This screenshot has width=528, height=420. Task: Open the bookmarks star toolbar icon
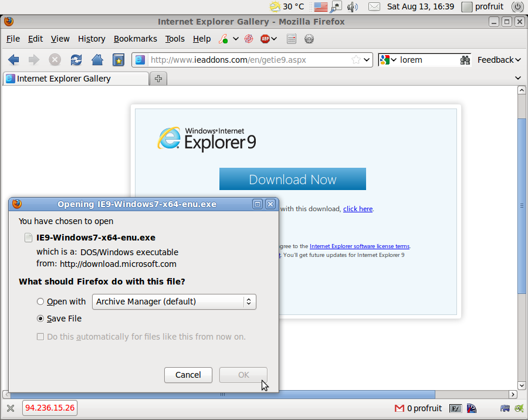[x=119, y=60]
